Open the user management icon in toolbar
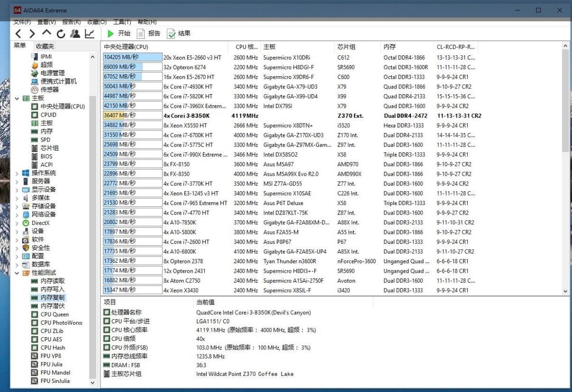This screenshot has width=572, height=392. click(x=75, y=34)
